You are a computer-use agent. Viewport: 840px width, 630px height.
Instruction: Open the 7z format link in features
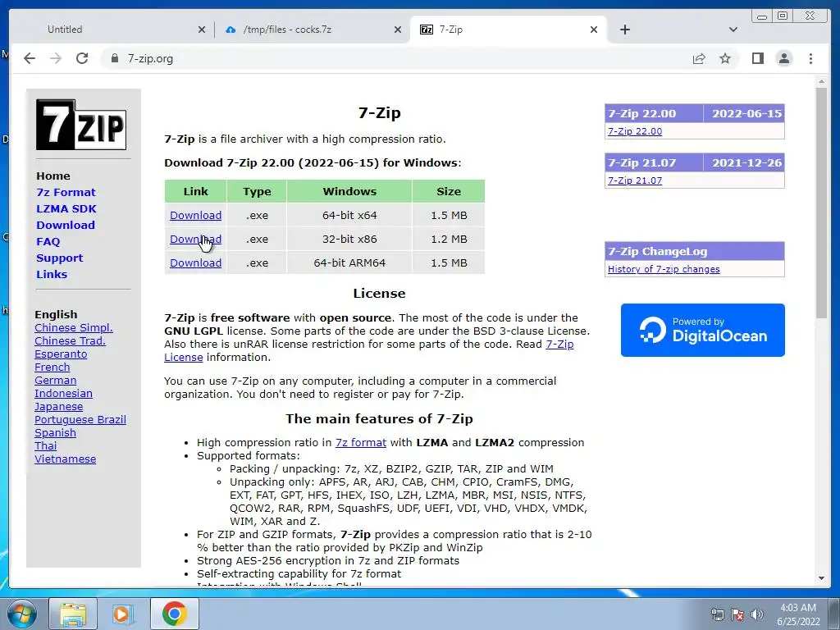pyautogui.click(x=361, y=442)
